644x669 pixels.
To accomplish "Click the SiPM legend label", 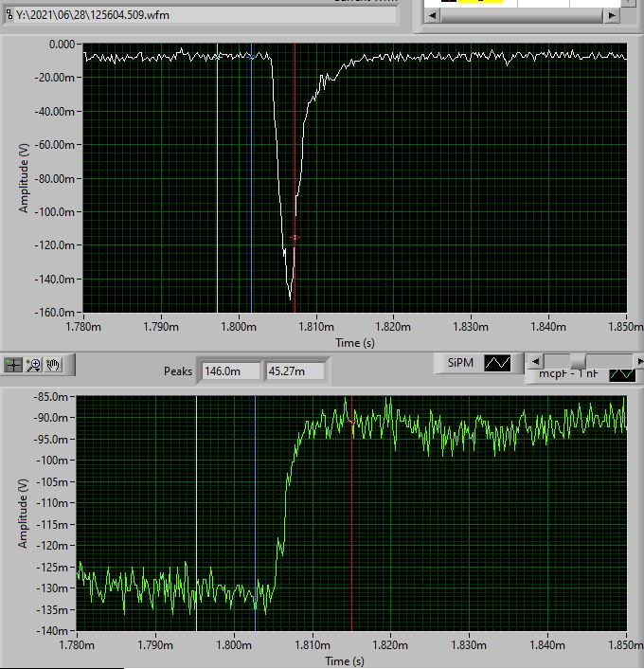I will (460, 363).
